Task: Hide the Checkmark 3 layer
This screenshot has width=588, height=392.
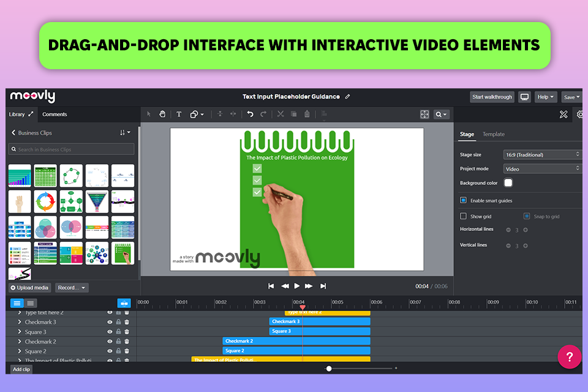Action: pos(110,322)
